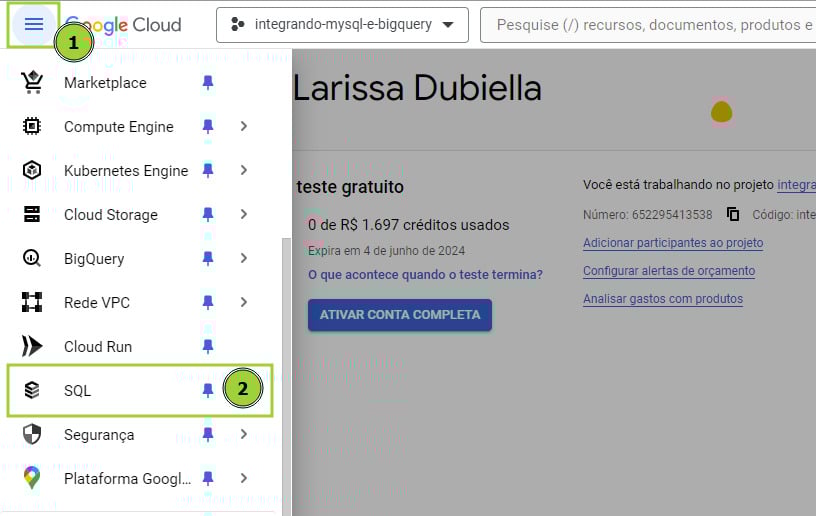Click the Plataforma Google Maps pin icon

click(x=32, y=478)
